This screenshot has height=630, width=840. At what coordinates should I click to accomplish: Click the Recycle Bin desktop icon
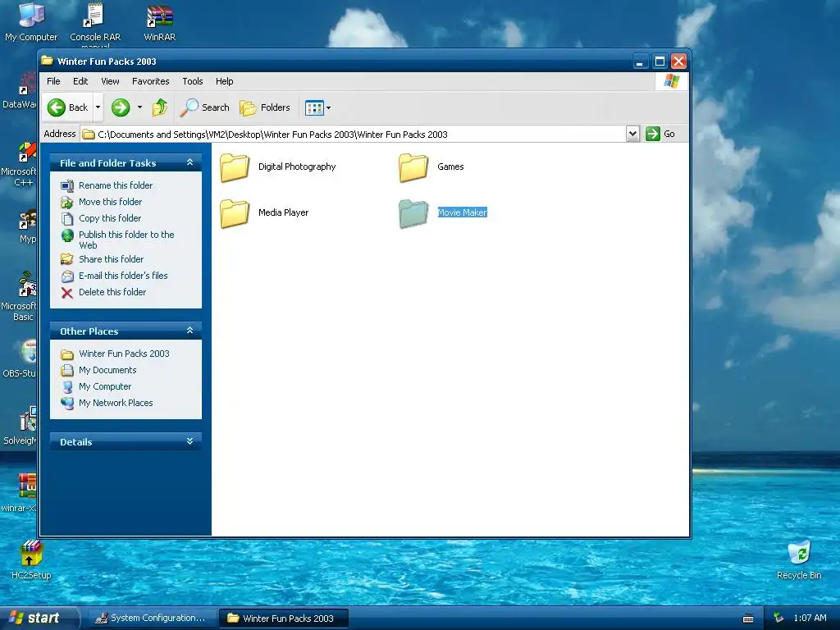pyautogui.click(x=799, y=560)
